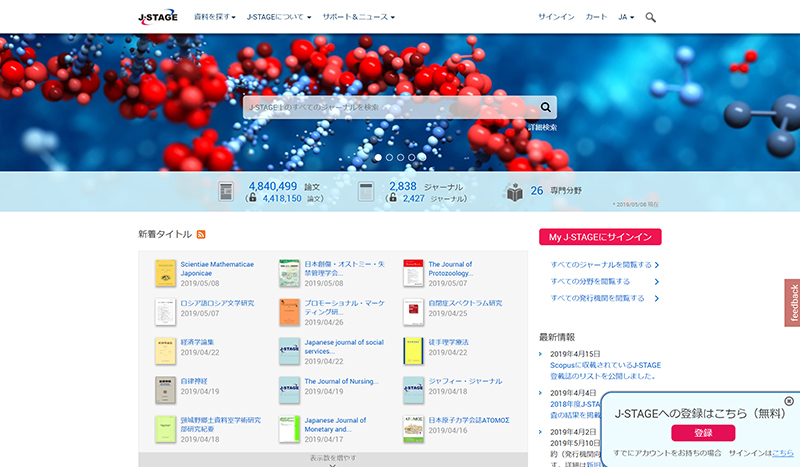Open the カート header menu item
Screen dimensions: 800x467
596,17
